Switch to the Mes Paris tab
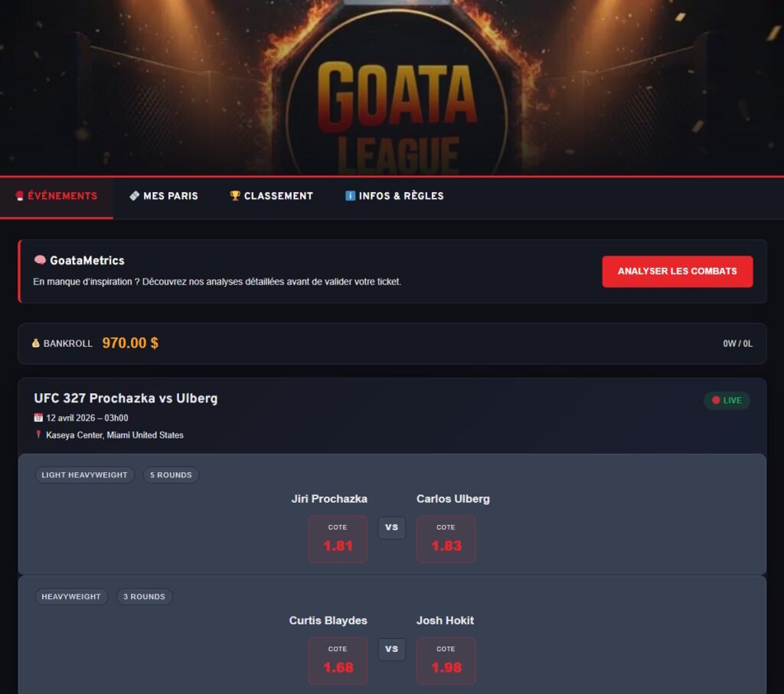Viewport: 784px width, 694px height. coord(164,196)
